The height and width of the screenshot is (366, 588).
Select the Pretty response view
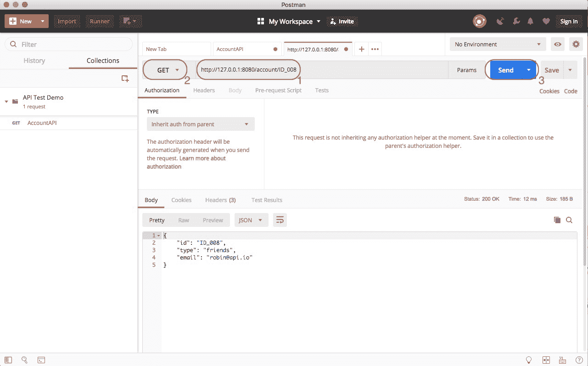[157, 220]
